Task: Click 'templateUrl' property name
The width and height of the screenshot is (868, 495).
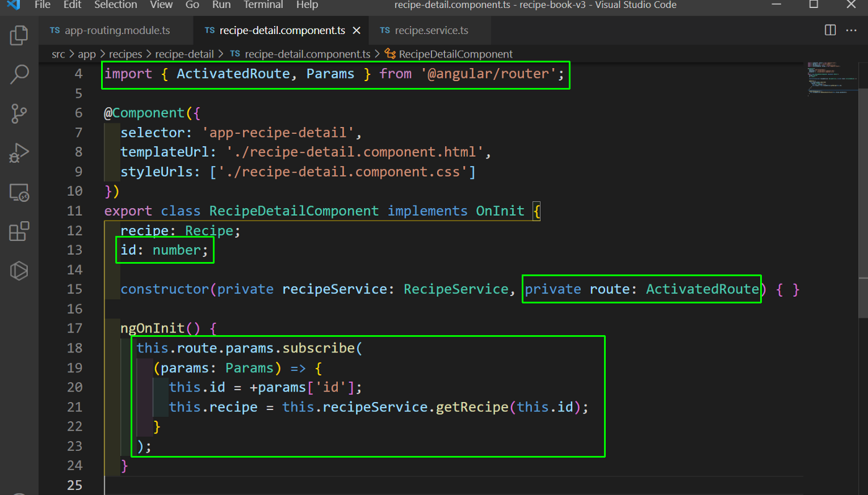Action: pyautogui.click(x=164, y=152)
